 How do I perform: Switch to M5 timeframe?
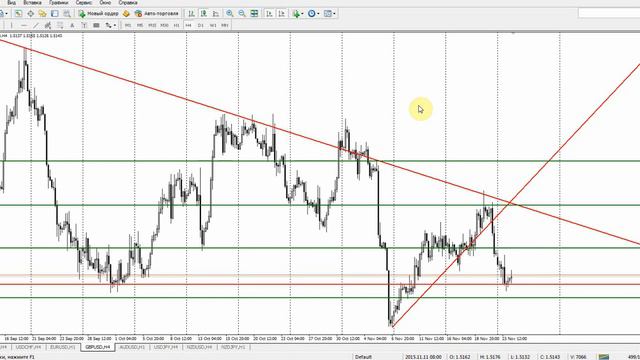pyautogui.click(x=140, y=25)
